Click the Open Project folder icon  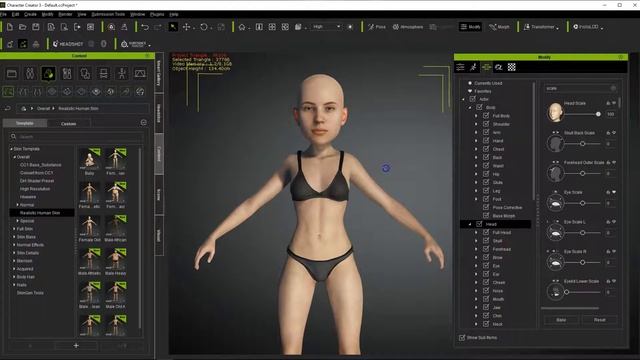pyautogui.click(x=23, y=27)
